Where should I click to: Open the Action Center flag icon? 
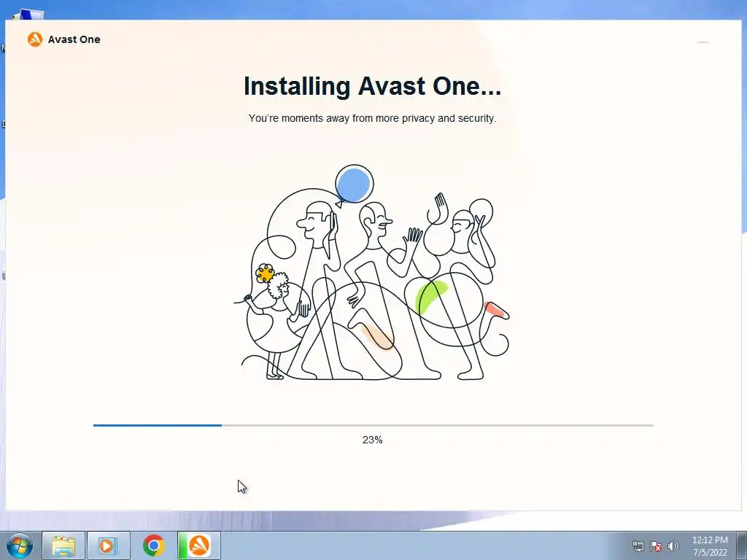(x=656, y=546)
